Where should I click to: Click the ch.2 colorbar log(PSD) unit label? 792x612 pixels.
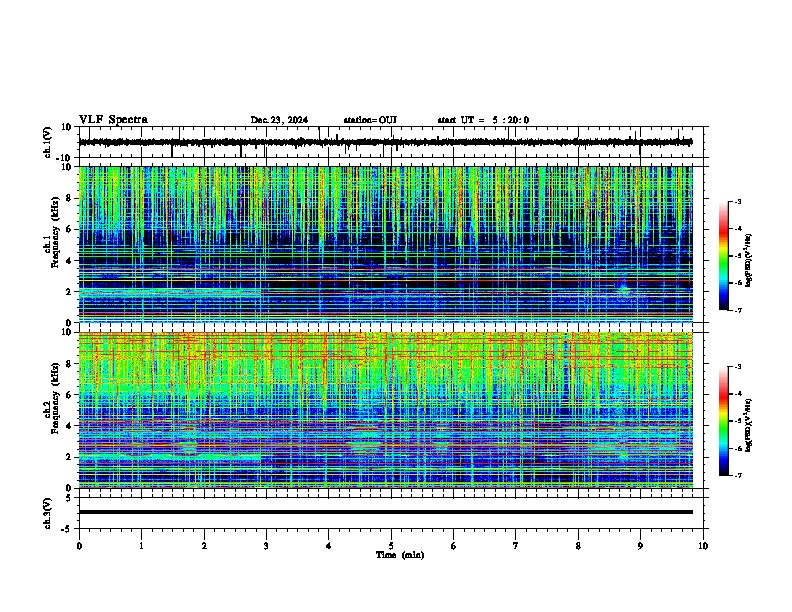[748, 426]
